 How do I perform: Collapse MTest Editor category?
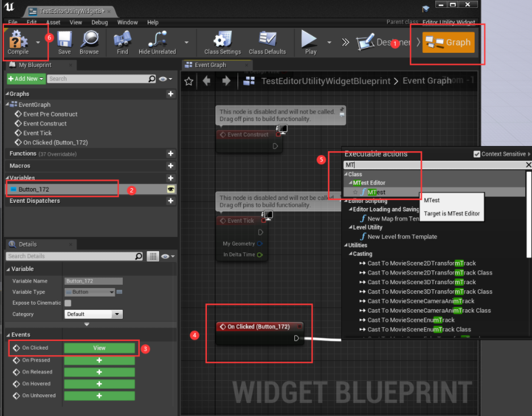click(x=351, y=182)
